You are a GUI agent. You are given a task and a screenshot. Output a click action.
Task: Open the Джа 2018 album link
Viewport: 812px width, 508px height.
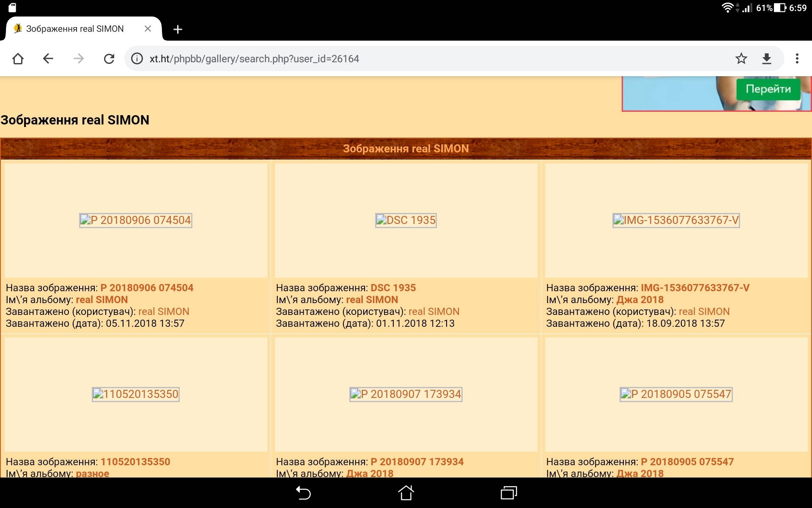point(639,300)
